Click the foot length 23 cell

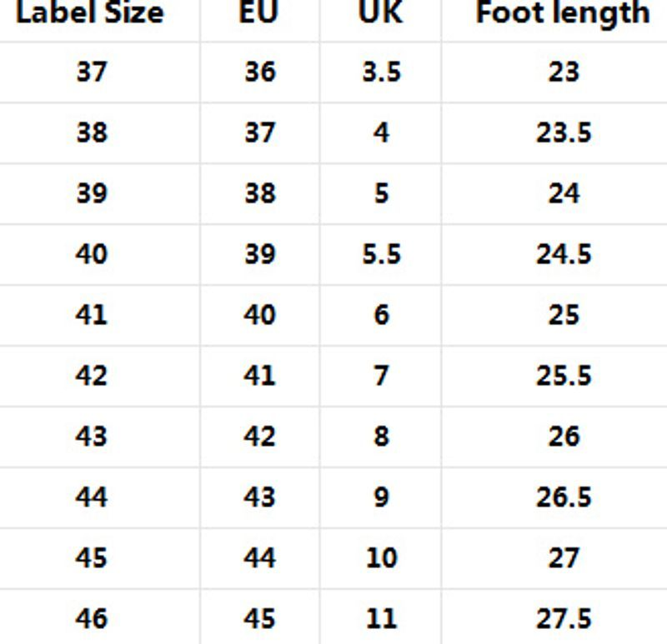tap(563, 72)
